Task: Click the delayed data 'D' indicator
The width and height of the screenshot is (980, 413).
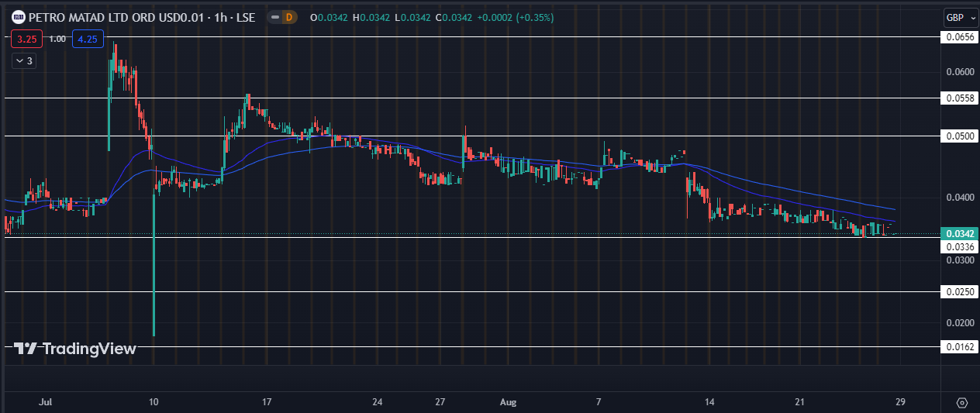Action: click(x=289, y=17)
